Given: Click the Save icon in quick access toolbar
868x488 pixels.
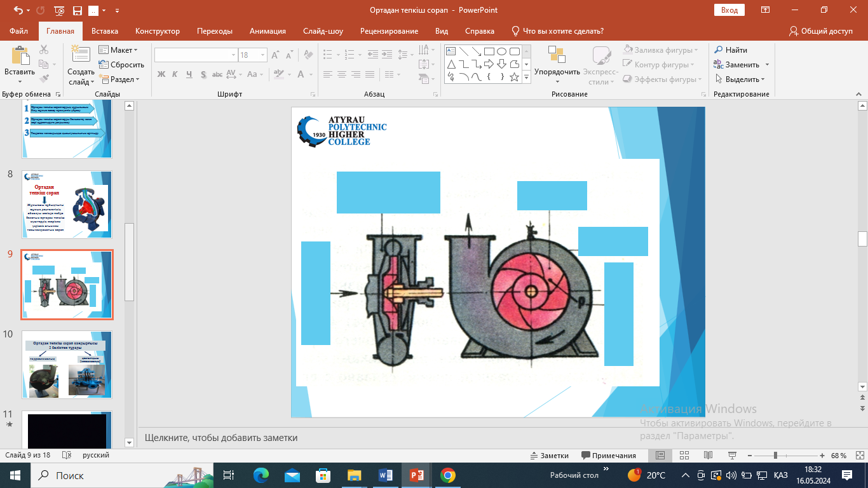Looking at the screenshot, I should tap(77, 11).
